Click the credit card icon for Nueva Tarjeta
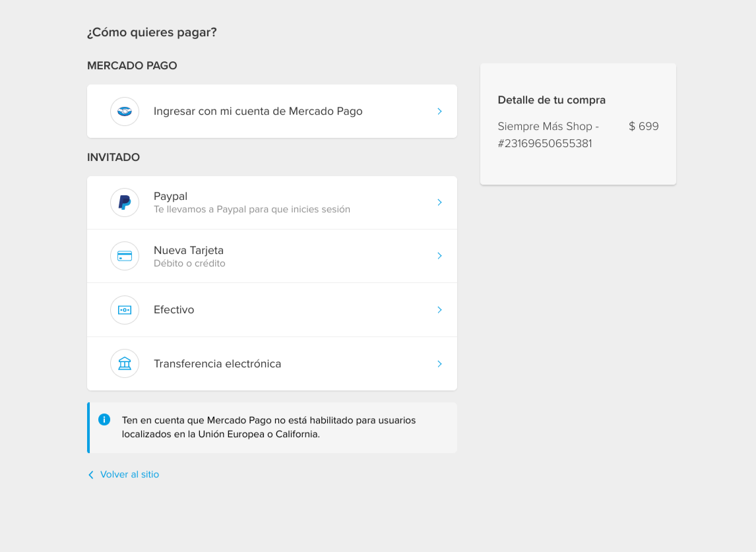The image size is (756, 552). pos(125,256)
